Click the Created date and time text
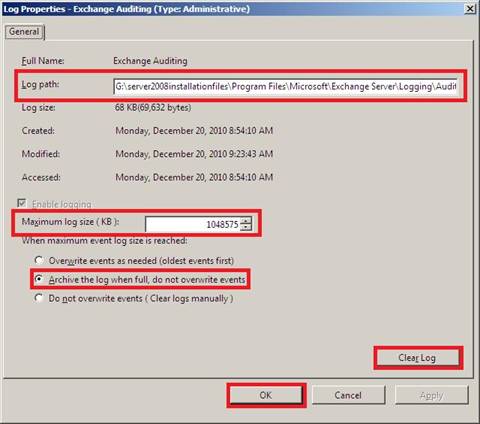 [x=194, y=131]
